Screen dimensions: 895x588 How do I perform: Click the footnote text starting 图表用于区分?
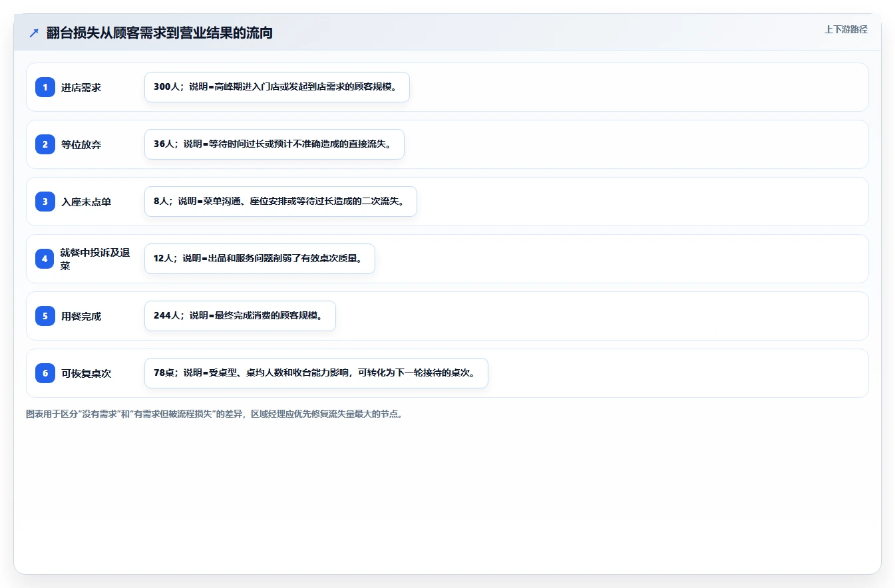coord(214,414)
